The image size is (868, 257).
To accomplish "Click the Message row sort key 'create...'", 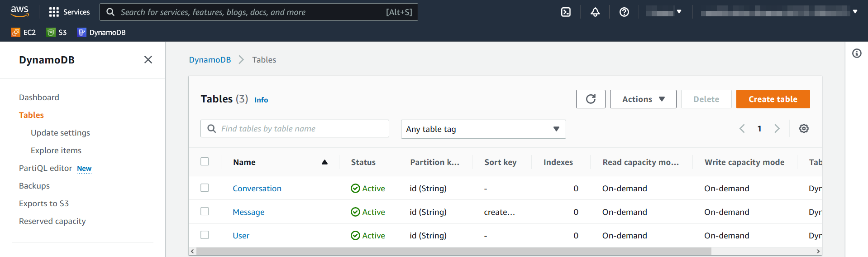I will [x=499, y=212].
